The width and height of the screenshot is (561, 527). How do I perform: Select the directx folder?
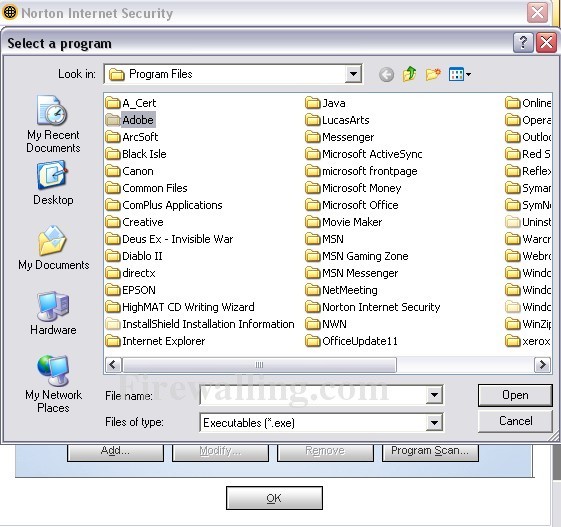pos(131,273)
